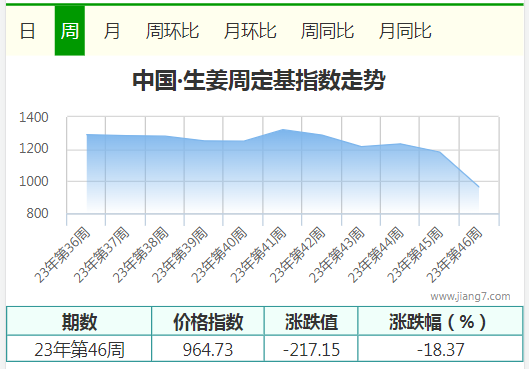Click the y-axis label 1000

(34, 181)
